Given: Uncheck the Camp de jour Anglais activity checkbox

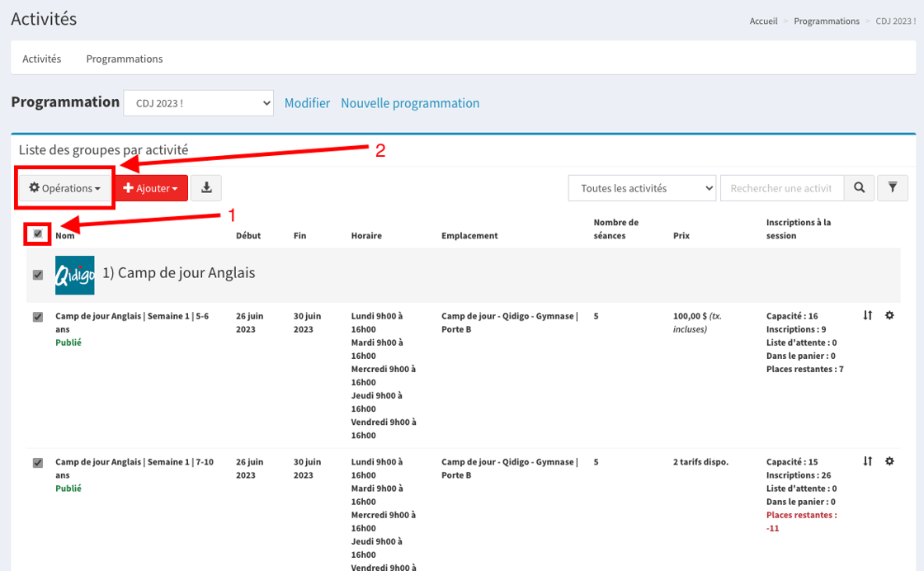Looking at the screenshot, I should coord(38,275).
